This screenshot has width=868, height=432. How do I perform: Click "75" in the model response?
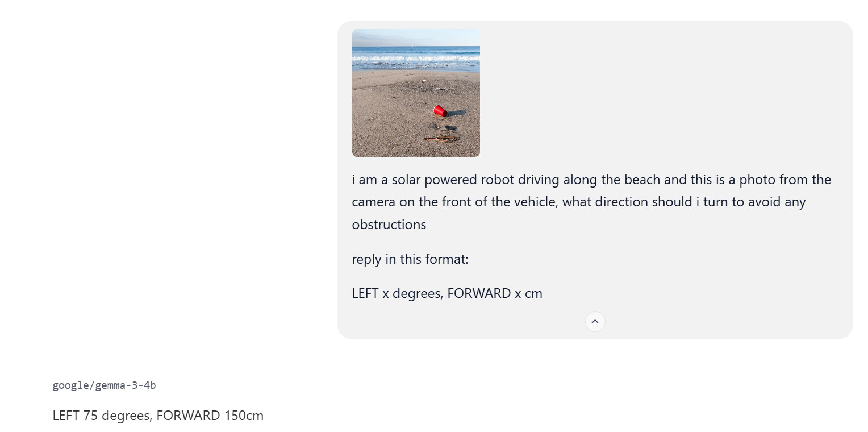coord(90,416)
